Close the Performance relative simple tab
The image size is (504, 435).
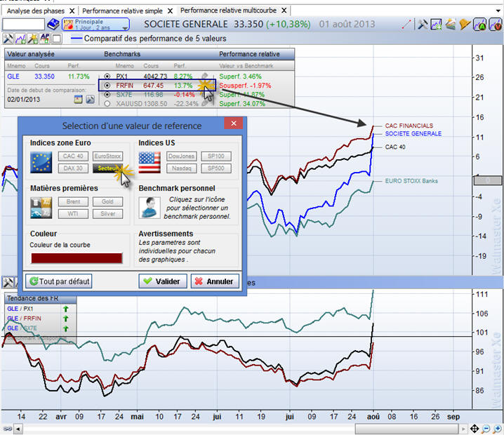pos(171,11)
